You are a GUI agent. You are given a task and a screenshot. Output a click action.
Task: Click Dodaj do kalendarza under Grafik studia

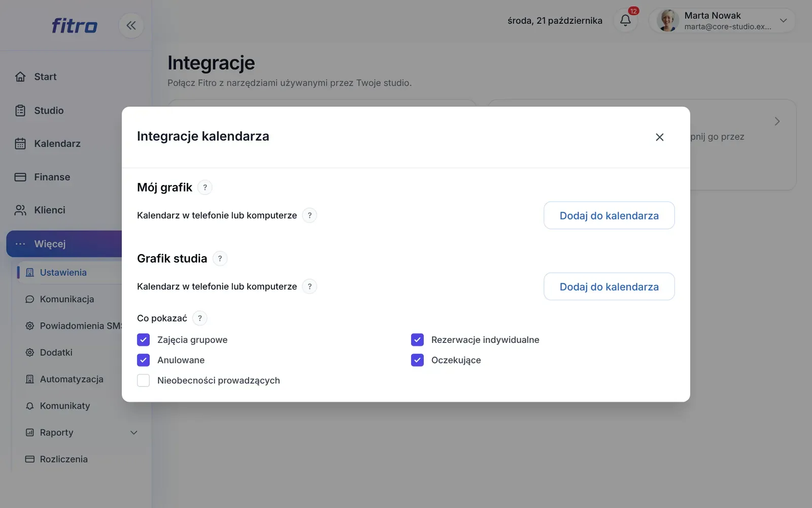(x=609, y=287)
